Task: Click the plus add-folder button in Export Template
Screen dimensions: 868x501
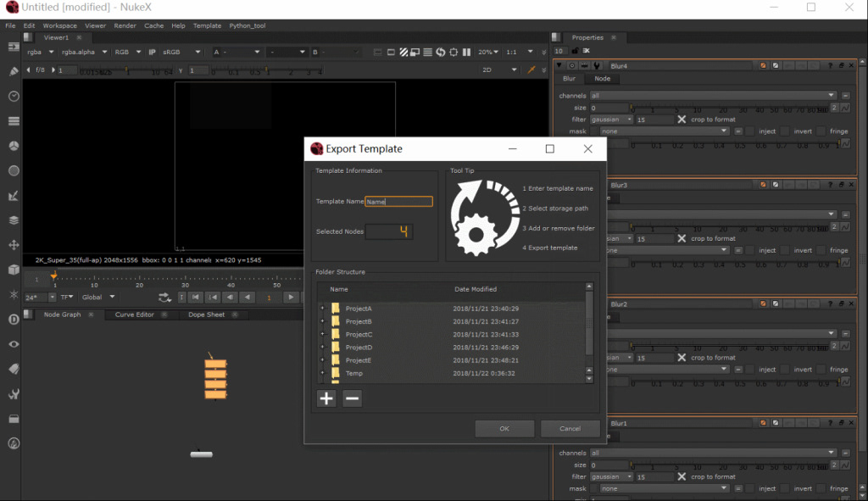Action: [x=326, y=398]
